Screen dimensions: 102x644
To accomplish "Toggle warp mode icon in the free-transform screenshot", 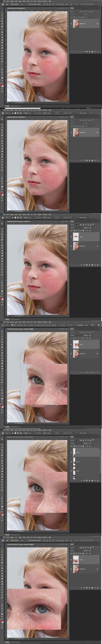I will [x=92, y=325].
